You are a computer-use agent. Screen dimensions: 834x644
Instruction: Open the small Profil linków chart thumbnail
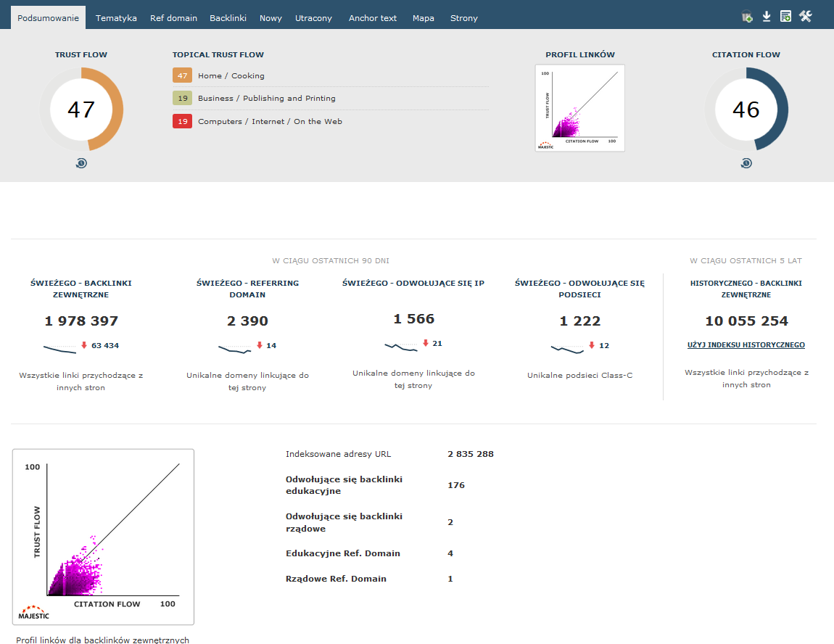pos(579,108)
